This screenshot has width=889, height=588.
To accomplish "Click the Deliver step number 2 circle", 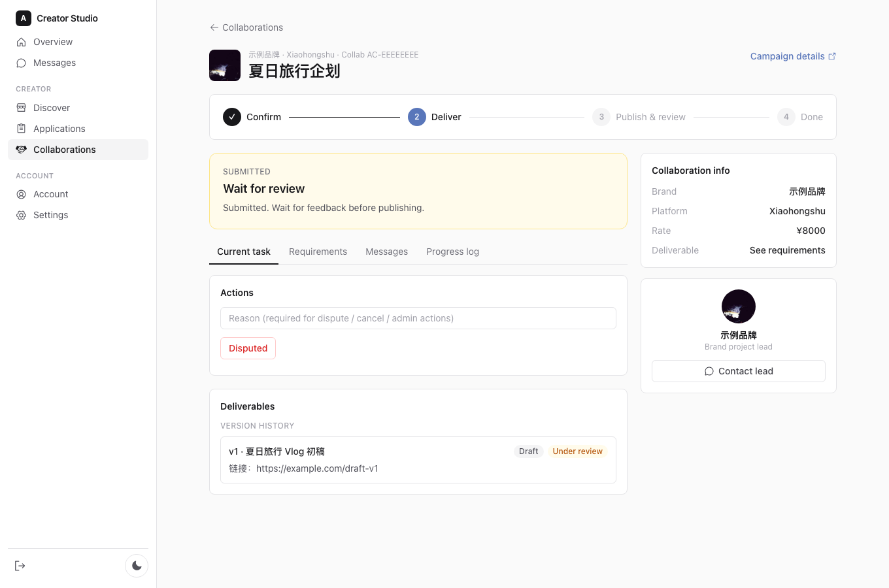I will click(417, 117).
